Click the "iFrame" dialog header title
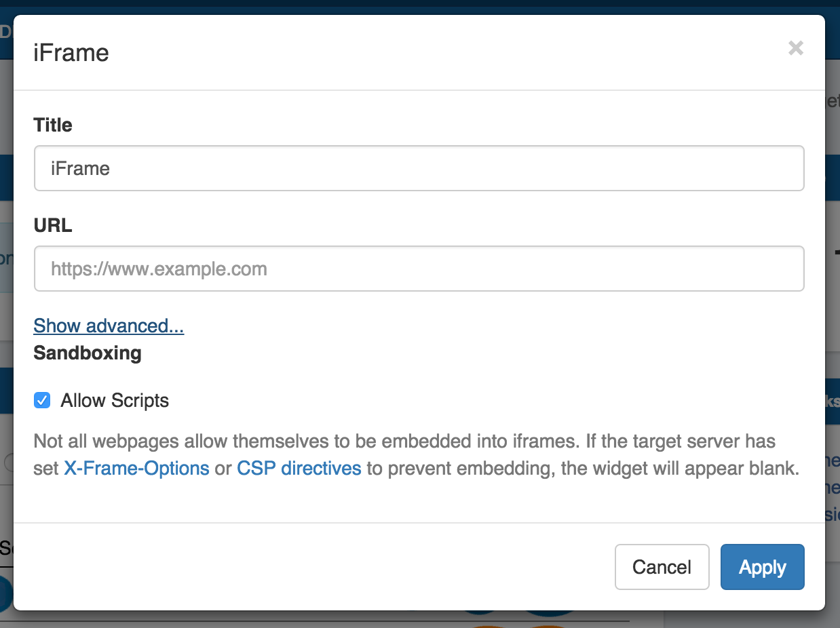 (71, 53)
